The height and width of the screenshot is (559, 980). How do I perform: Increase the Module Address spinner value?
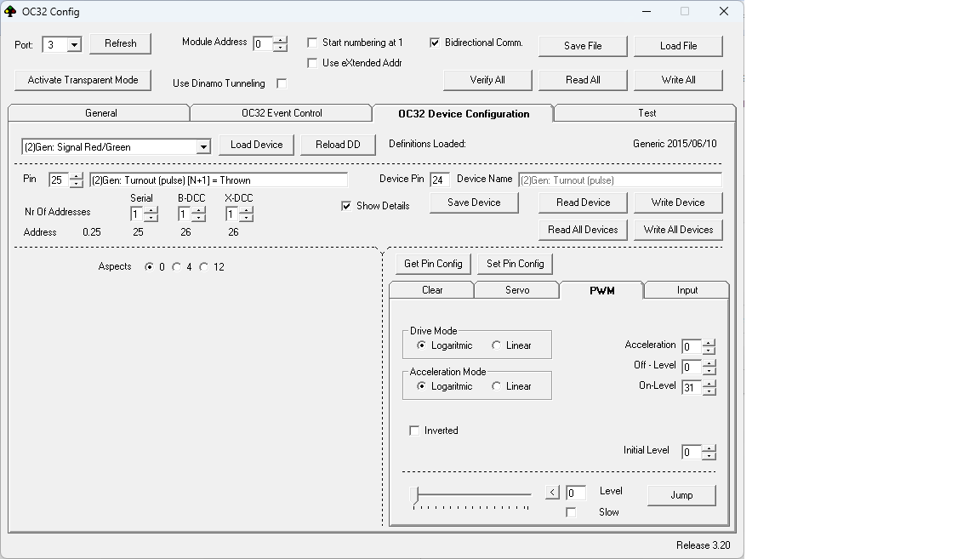tap(280, 39)
